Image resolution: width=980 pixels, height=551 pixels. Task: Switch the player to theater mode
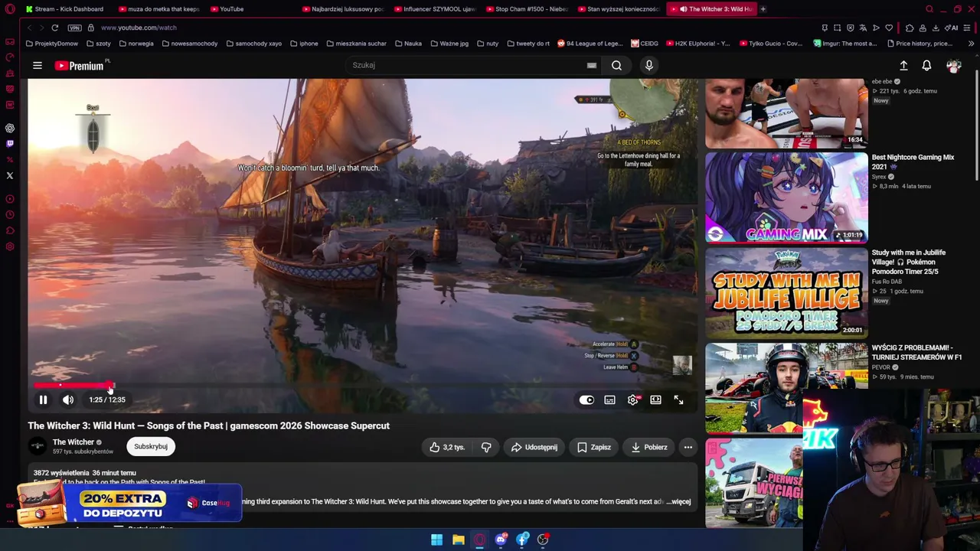655,399
